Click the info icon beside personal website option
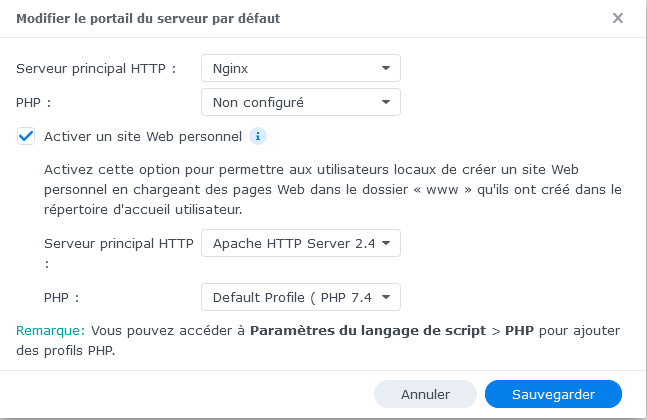The width and height of the screenshot is (647, 420). 257,136
